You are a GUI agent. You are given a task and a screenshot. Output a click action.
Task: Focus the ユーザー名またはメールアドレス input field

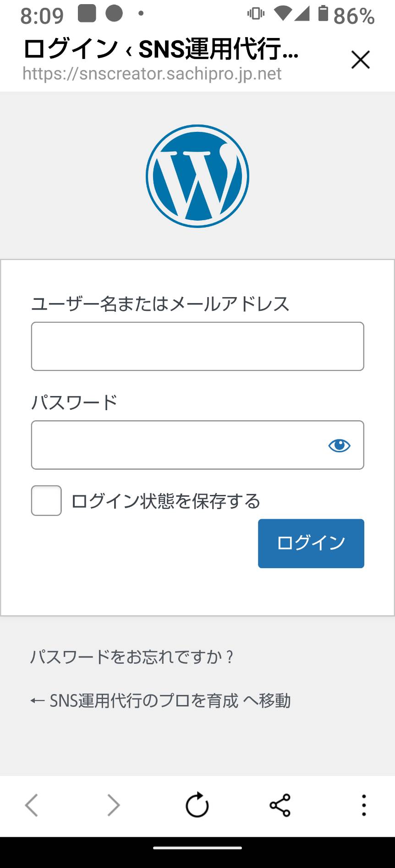tap(197, 346)
